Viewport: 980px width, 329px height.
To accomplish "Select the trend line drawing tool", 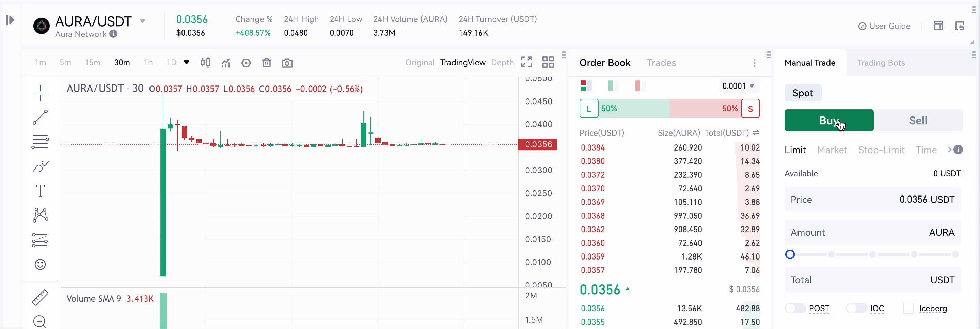I will tap(40, 117).
